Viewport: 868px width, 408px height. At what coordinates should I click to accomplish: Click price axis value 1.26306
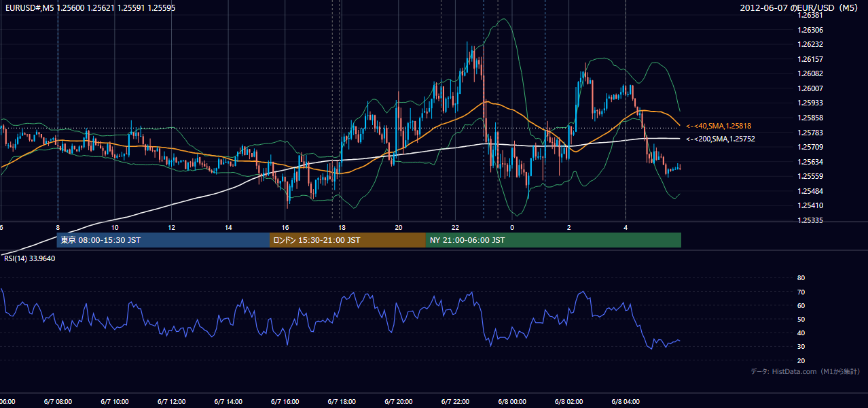pyautogui.click(x=811, y=30)
